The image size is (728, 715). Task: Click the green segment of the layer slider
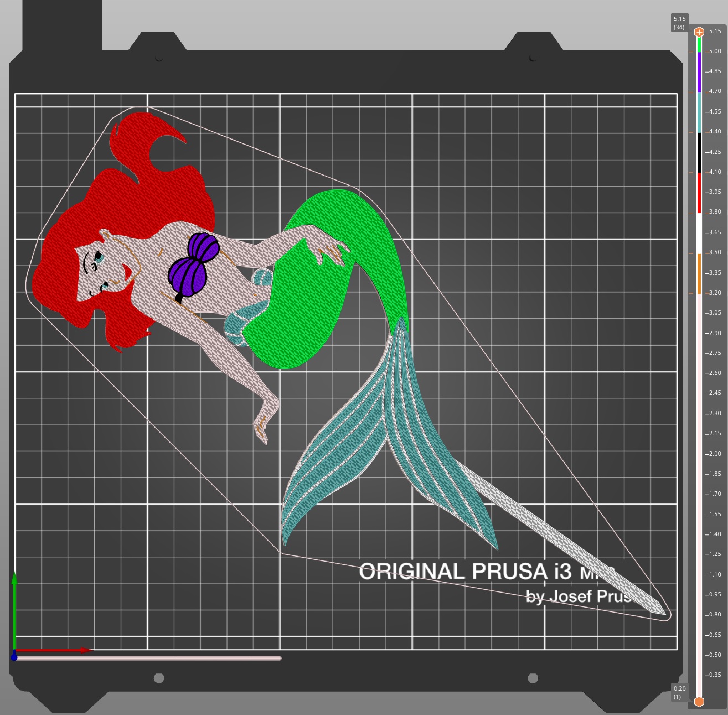click(699, 44)
